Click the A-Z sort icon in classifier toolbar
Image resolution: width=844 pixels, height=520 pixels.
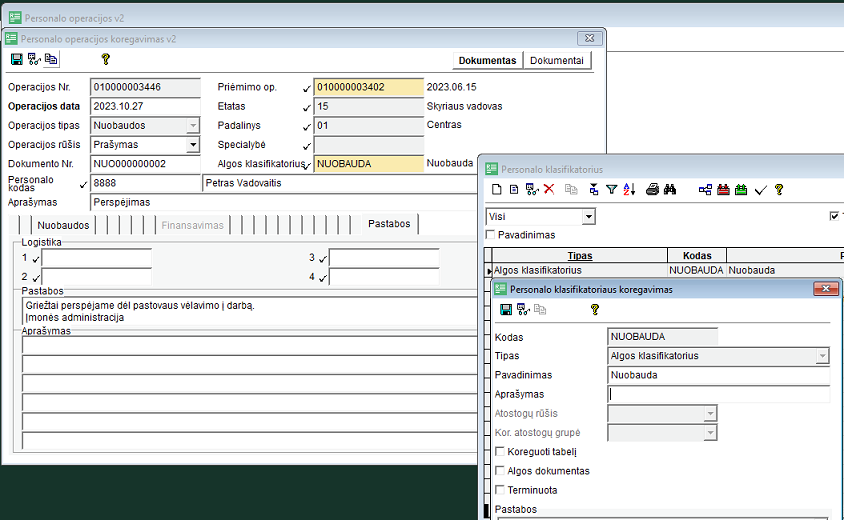coord(629,189)
